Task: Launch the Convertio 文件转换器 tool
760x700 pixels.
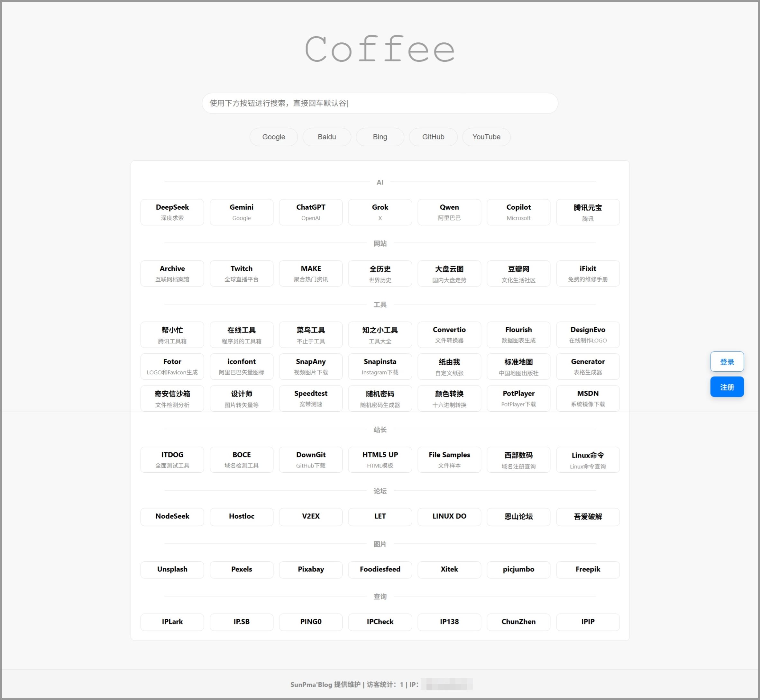Action: pyautogui.click(x=449, y=334)
